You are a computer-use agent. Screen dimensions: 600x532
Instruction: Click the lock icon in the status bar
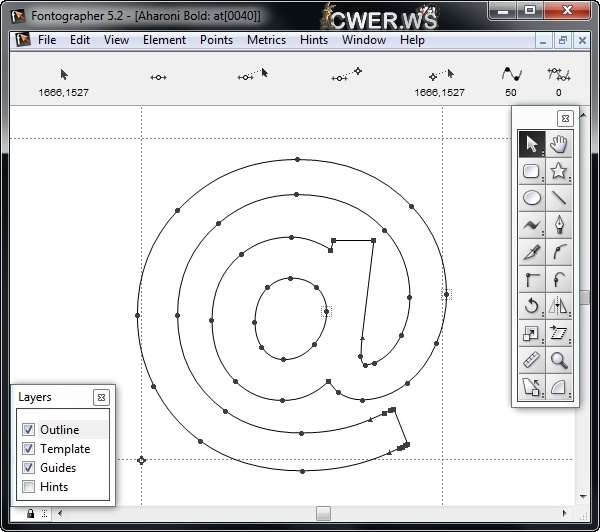(30, 514)
